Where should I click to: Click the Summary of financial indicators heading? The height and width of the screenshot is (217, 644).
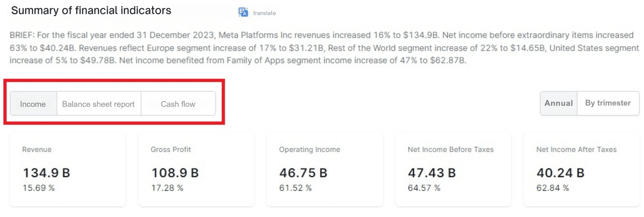91,11
